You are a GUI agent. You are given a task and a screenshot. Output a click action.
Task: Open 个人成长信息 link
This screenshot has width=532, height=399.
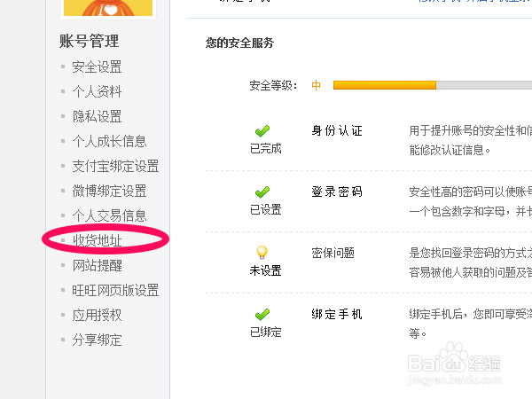[110, 142]
